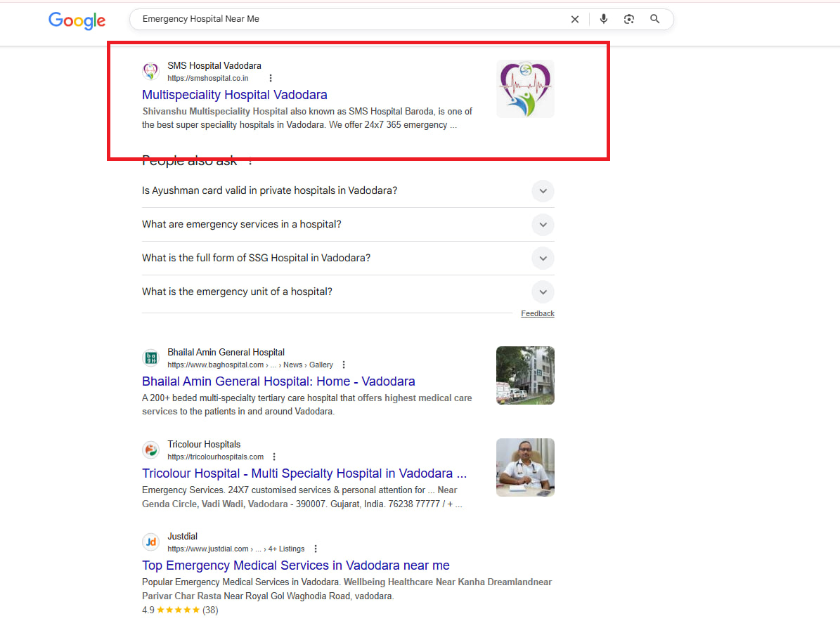Click "Is Ayushman card valid in private hospitals" text
The width and height of the screenshot is (840, 628).
(x=269, y=190)
